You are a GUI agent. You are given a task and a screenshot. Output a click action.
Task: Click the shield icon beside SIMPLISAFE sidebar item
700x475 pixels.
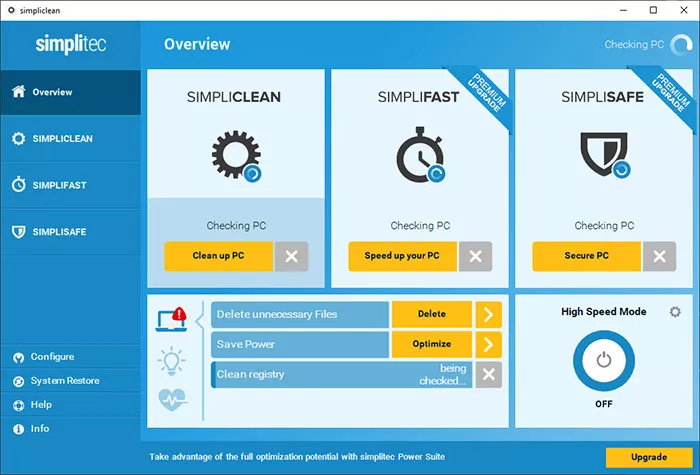(x=19, y=232)
